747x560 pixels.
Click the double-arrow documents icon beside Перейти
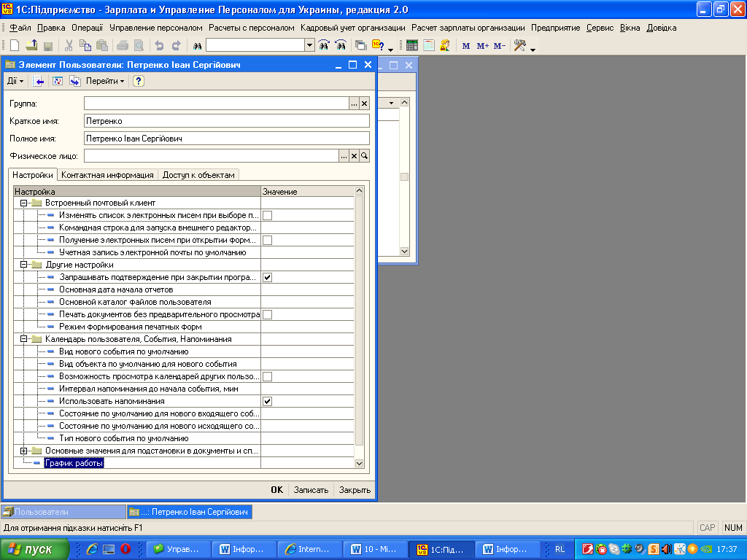point(75,81)
